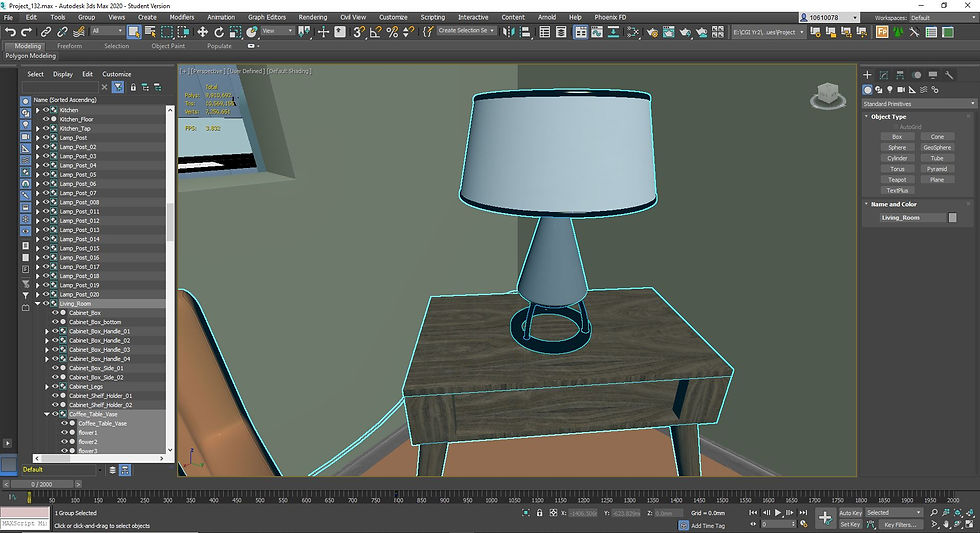Toggle visibility eye of Lamp_Post_05
The height and width of the screenshot is (533, 980).
[x=46, y=174]
